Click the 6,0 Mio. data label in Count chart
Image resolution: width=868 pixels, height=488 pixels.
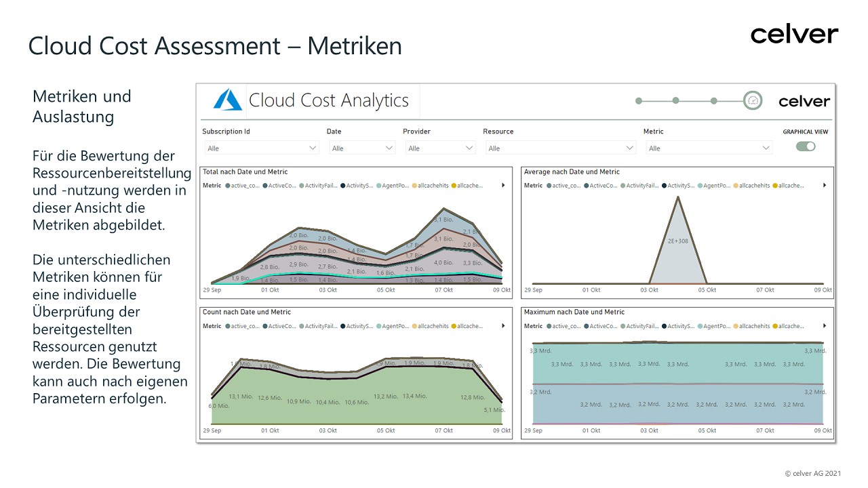pos(218,406)
